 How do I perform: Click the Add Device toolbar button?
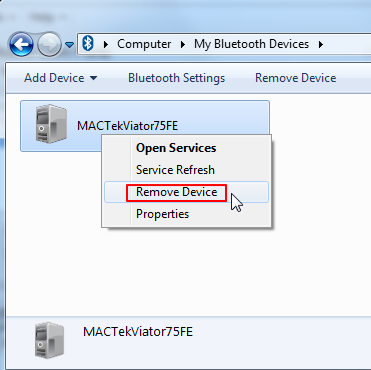[54, 78]
